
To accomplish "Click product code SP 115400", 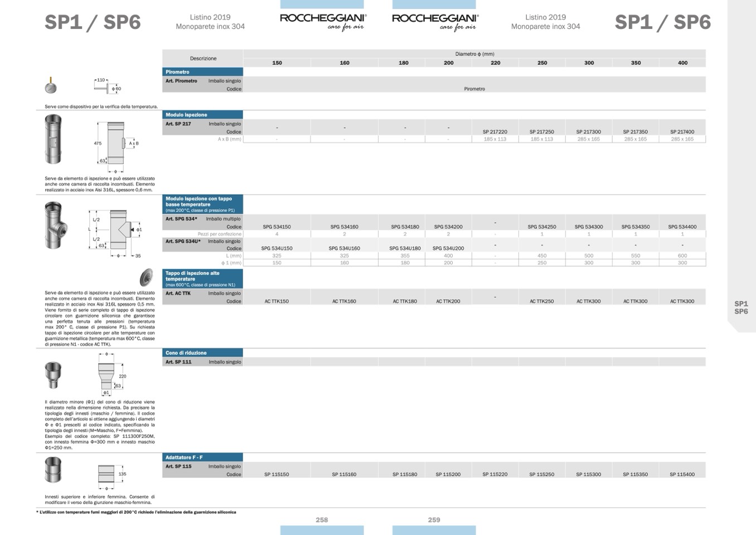I will pyautogui.click(x=682, y=475).
